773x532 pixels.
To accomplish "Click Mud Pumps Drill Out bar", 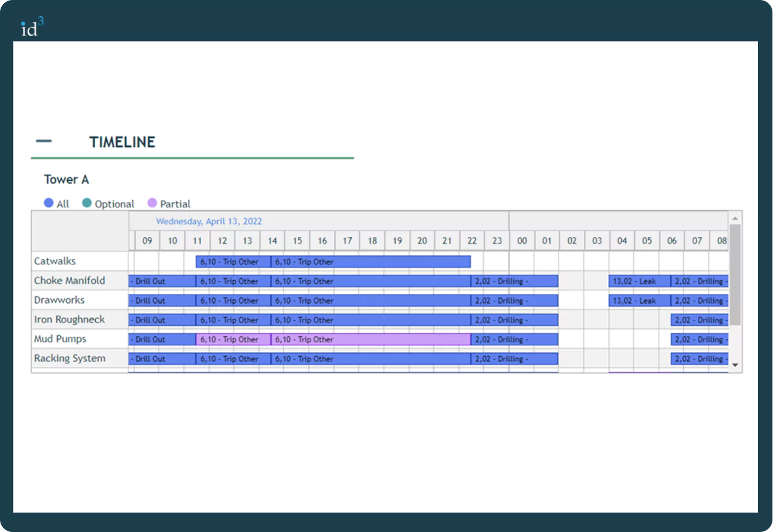I will pos(162,339).
